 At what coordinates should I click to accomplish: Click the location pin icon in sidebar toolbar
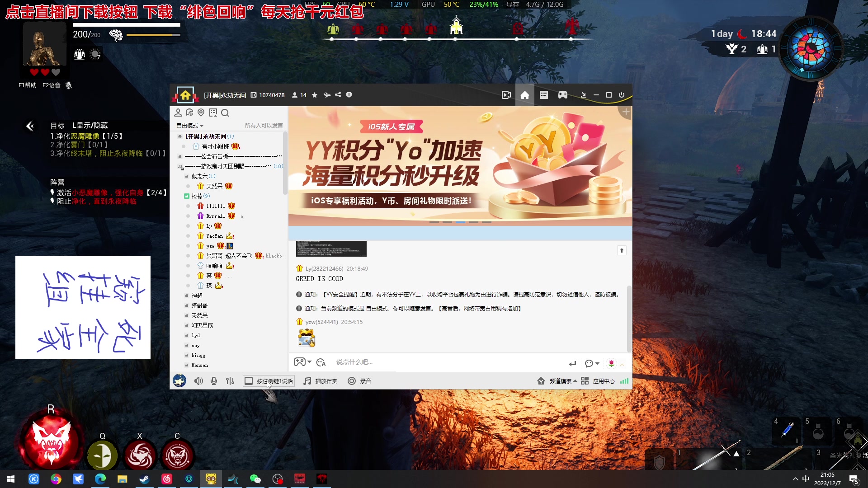pyautogui.click(x=201, y=113)
